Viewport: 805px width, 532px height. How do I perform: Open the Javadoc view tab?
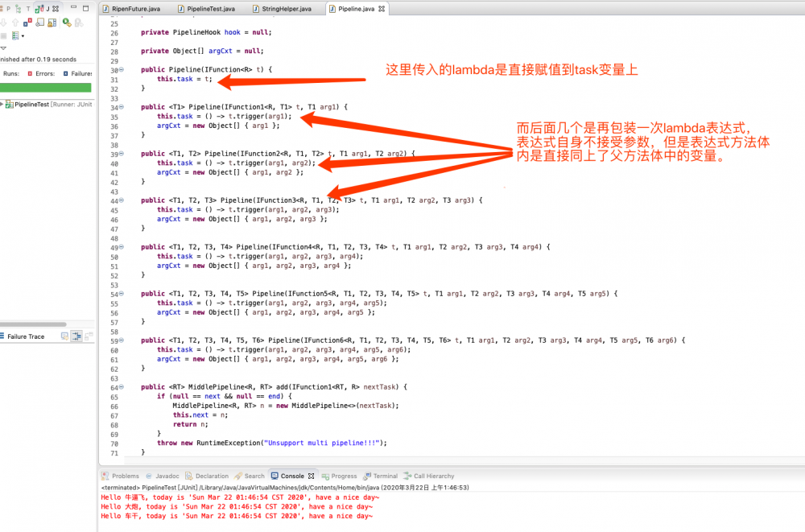[x=163, y=476]
